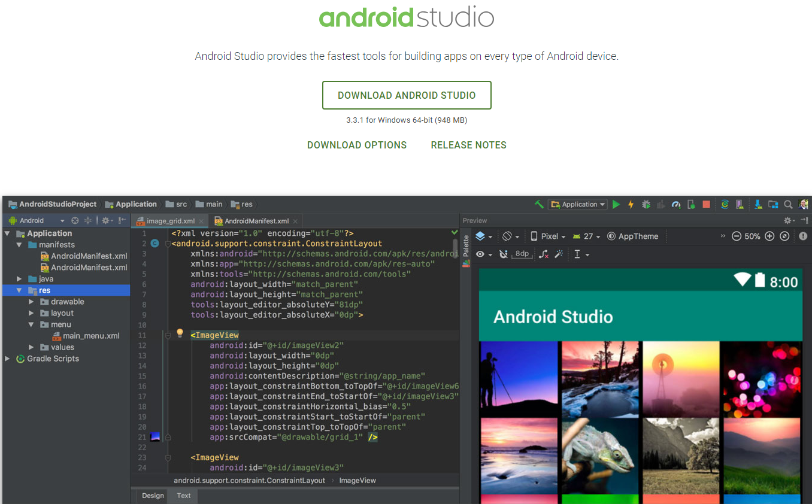Click the green hammer Make Project icon
812x504 pixels.
[x=539, y=204]
